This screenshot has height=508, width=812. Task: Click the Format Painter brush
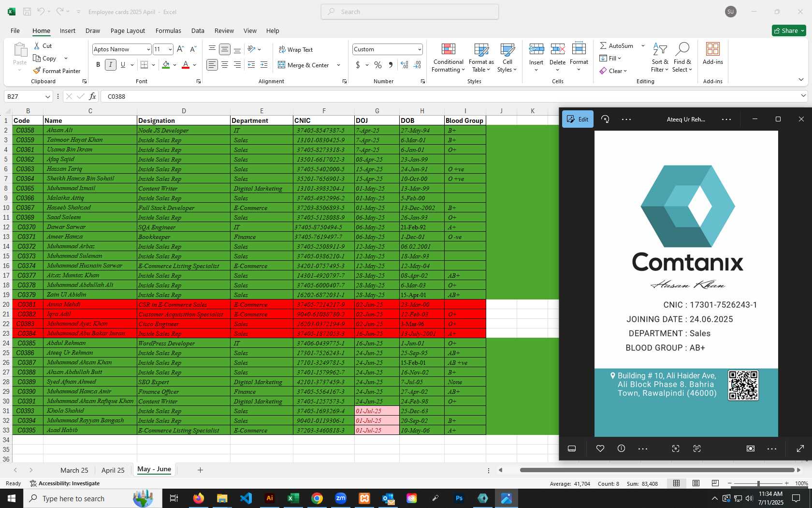pyautogui.click(x=57, y=71)
